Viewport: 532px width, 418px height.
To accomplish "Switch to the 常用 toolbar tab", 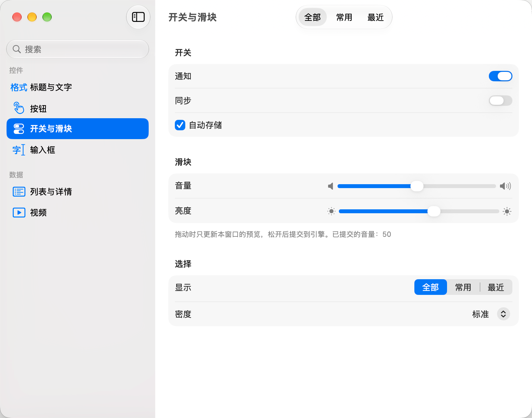I will [x=344, y=17].
